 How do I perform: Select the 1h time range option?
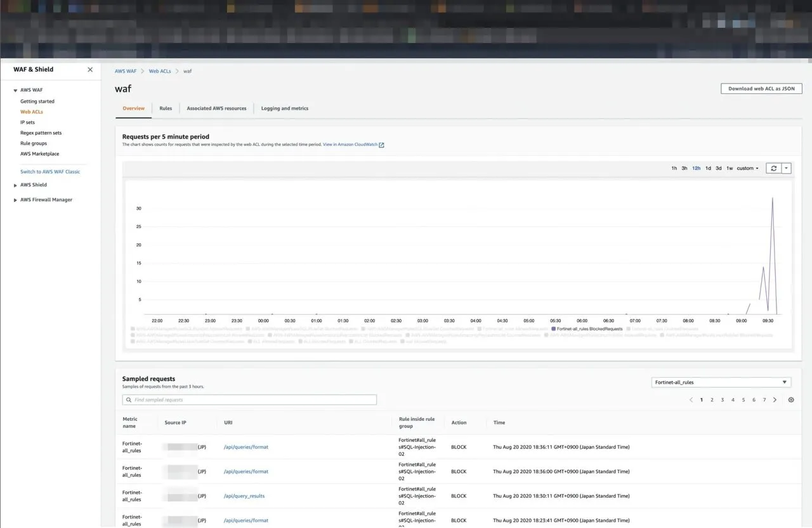(674, 168)
